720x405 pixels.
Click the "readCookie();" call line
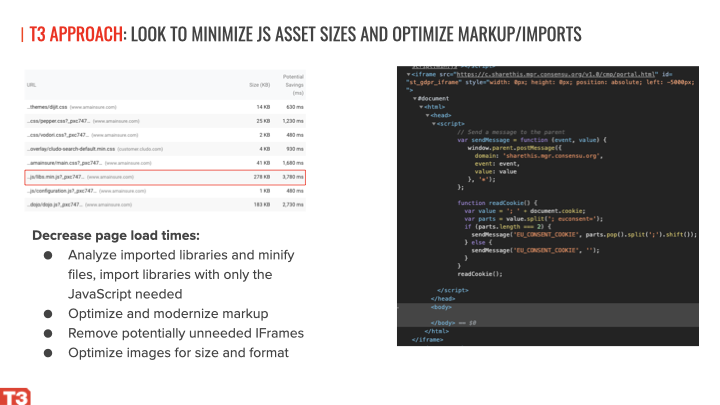[480, 274]
